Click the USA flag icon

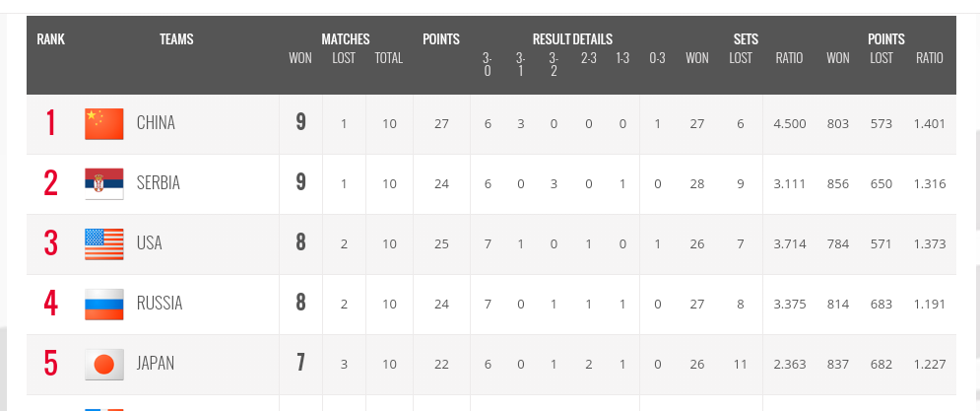point(104,244)
